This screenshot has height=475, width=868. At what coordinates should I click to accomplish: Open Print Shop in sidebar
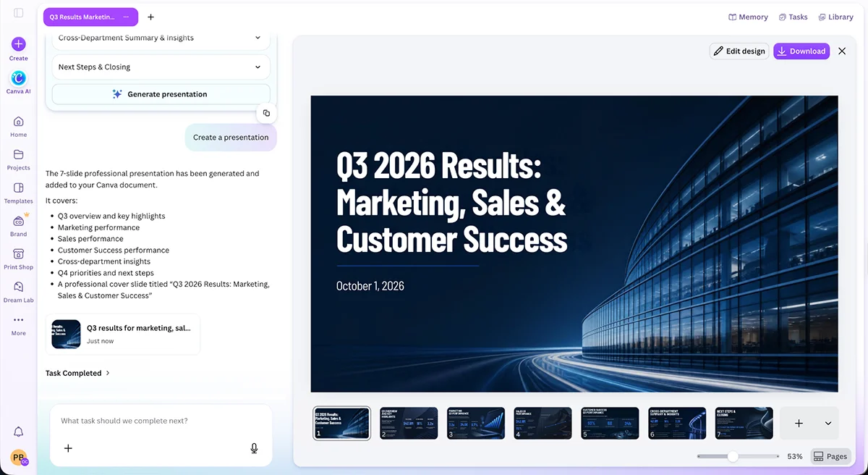tap(19, 258)
